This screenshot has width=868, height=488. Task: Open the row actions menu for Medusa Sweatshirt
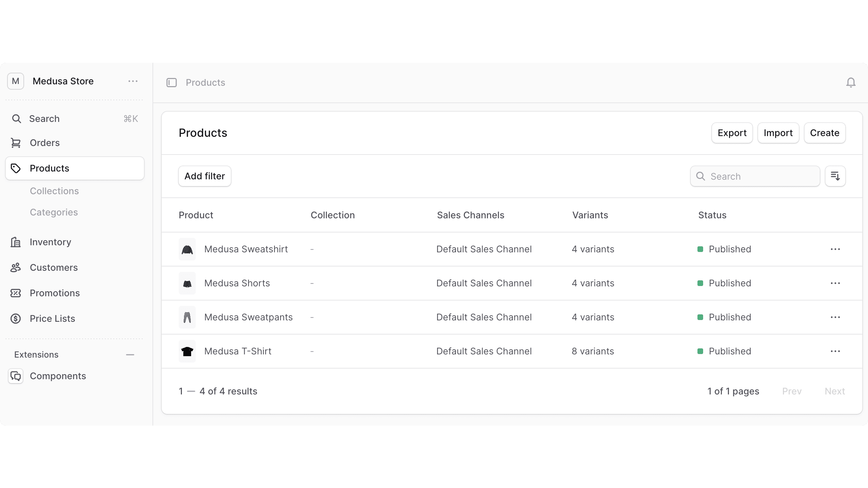click(x=835, y=249)
